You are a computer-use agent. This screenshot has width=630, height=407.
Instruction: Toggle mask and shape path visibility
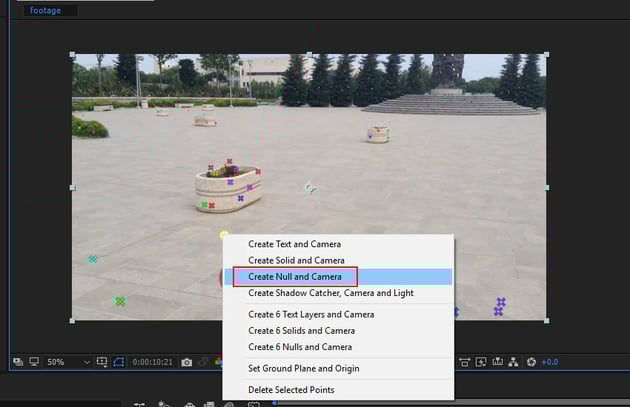119,362
